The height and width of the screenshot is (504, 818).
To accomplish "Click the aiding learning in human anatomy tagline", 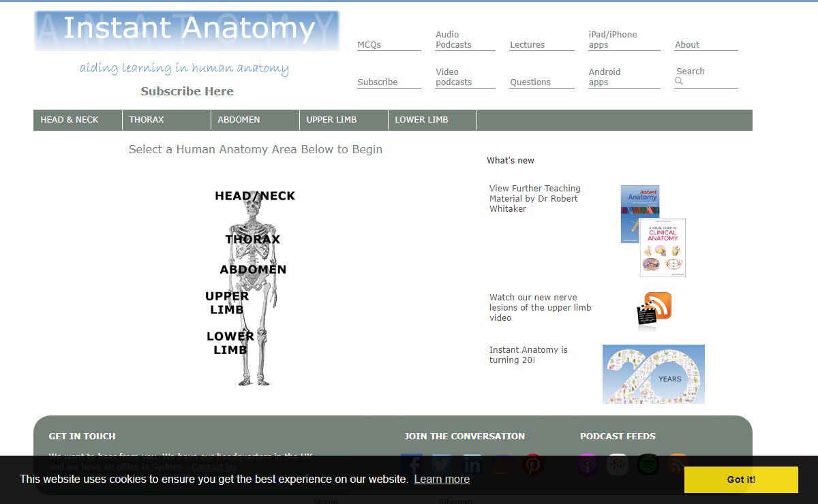I will (184, 68).
